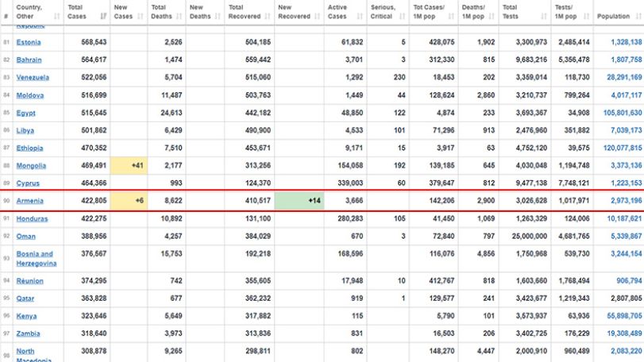
Task: Open the Mongolia country link
Action: [x=31, y=166]
